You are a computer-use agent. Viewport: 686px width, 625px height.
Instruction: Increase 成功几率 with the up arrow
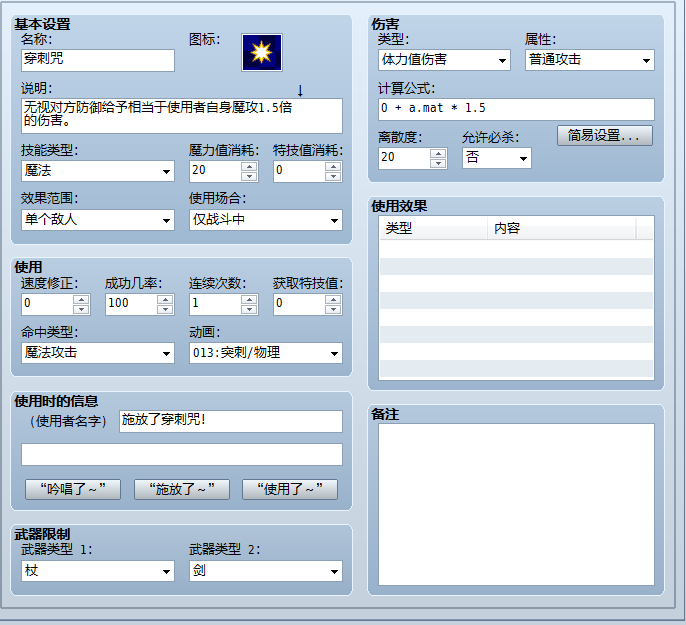coord(165,299)
